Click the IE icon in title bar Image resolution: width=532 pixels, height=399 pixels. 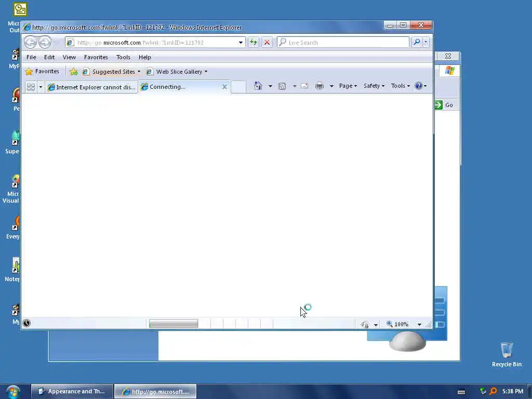point(27,27)
